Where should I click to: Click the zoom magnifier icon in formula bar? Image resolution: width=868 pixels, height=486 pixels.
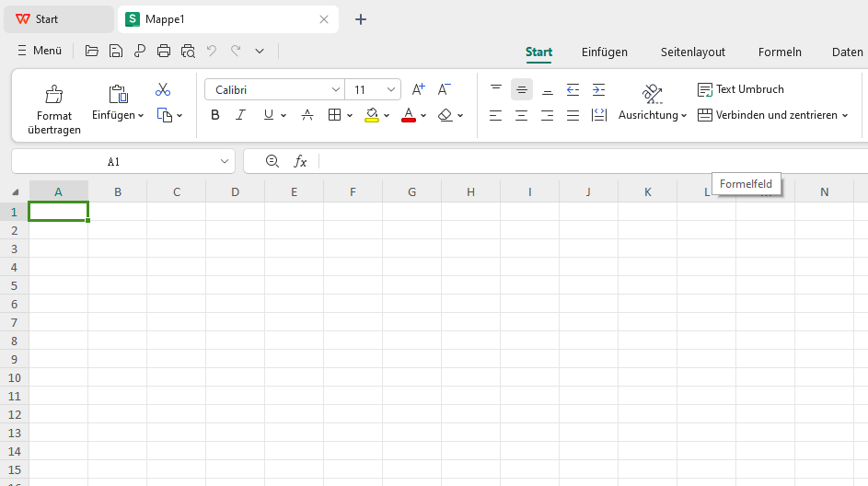click(x=272, y=161)
